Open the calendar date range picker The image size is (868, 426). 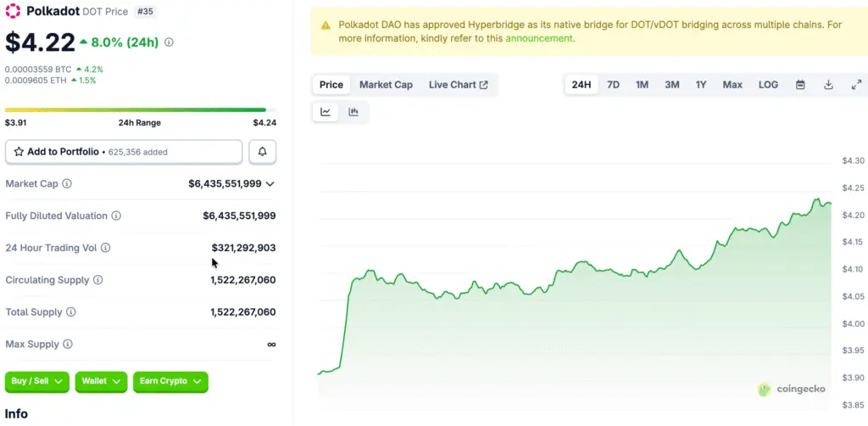[x=799, y=85]
